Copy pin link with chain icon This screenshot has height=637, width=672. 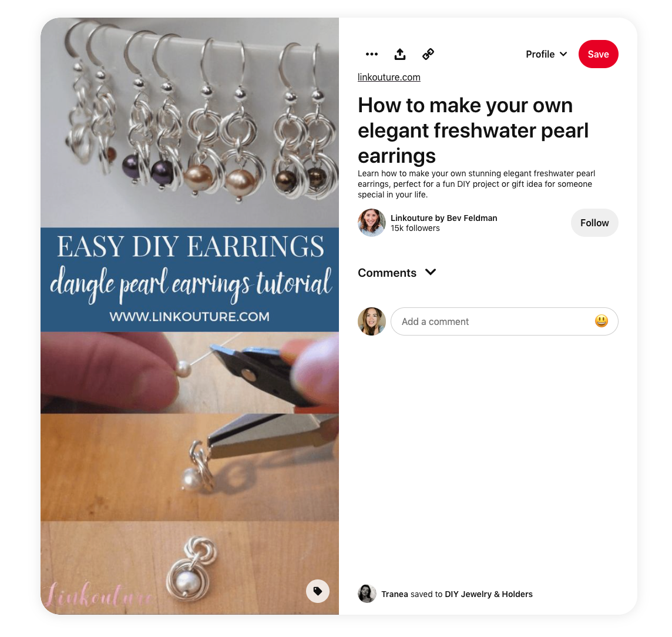pos(428,54)
